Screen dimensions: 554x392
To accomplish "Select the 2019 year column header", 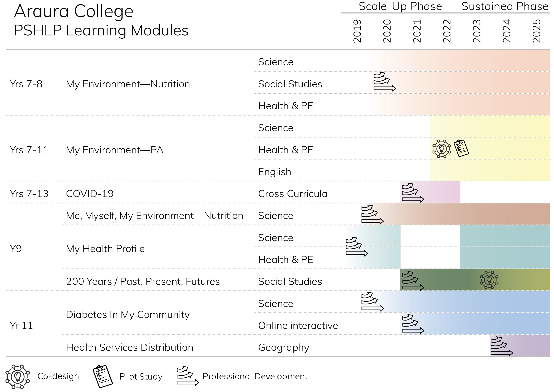I will point(357,31).
